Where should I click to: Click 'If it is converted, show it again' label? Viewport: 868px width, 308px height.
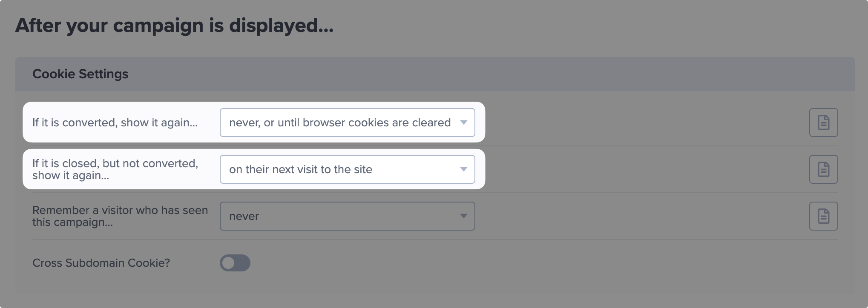(115, 123)
